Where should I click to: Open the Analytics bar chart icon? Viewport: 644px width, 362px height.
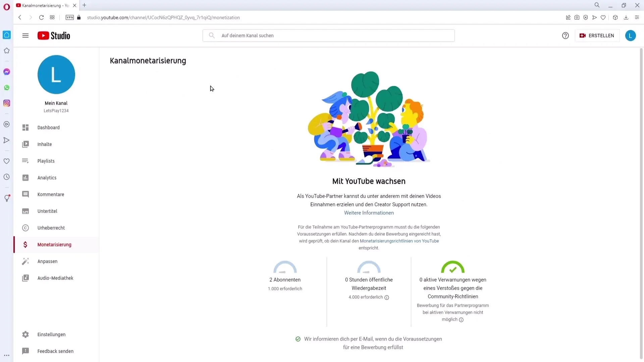(x=25, y=178)
